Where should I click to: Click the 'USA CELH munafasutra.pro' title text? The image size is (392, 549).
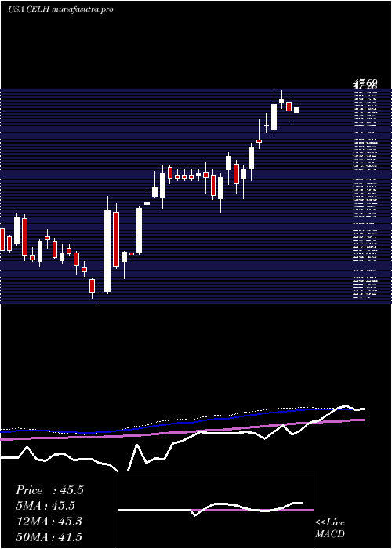click(60, 9)
